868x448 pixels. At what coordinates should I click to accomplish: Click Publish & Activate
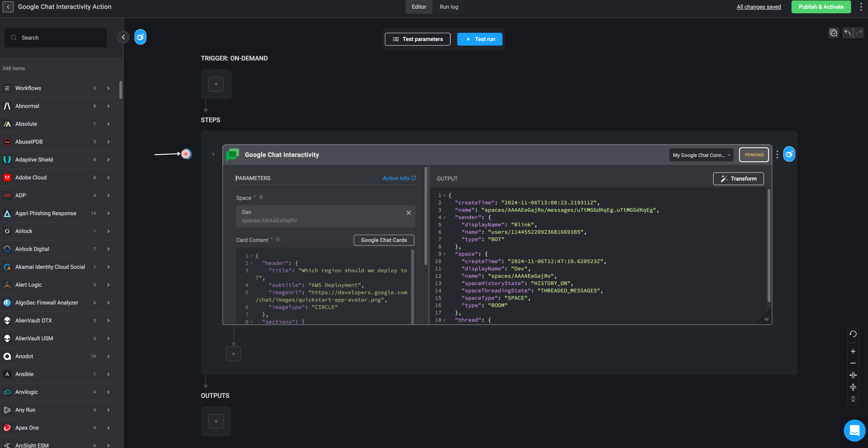pos(821,7)
